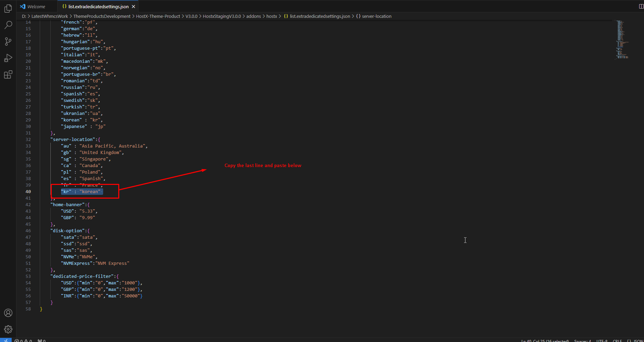The width and height of the screenshot is (644, 342).
Task: Open the Run and Debug view
Action: pyautogui.click(x=8, y=58)
